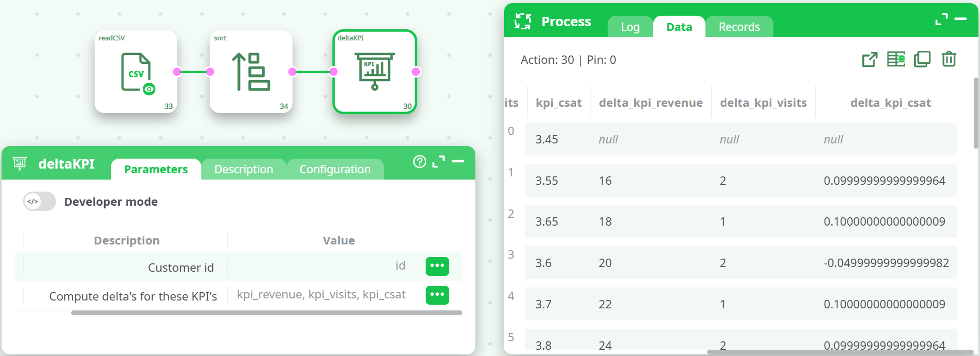The width and height of the screenshot is (980, 356).
Task: Click the copy data icon
Action: [922, 59]
